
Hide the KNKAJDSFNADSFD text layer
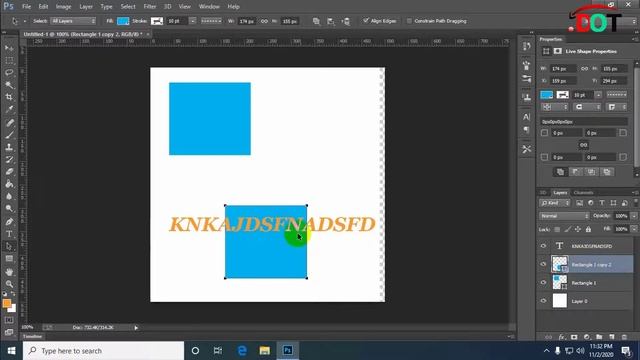[543, 246]
